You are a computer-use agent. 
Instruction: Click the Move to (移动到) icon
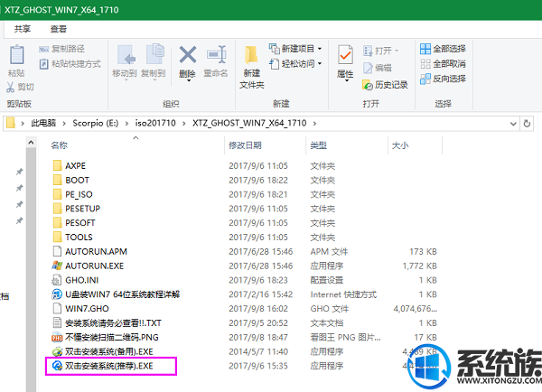tap(126, 55)
